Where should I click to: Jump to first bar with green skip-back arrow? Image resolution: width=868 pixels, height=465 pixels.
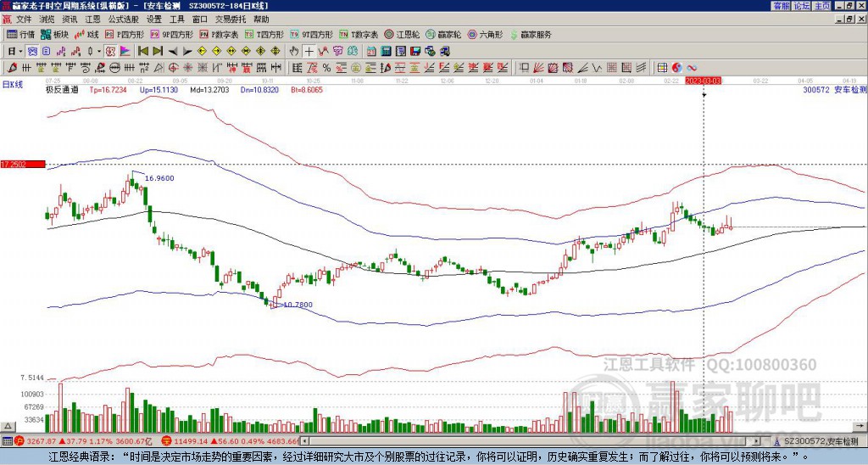(x=142, y=52)
